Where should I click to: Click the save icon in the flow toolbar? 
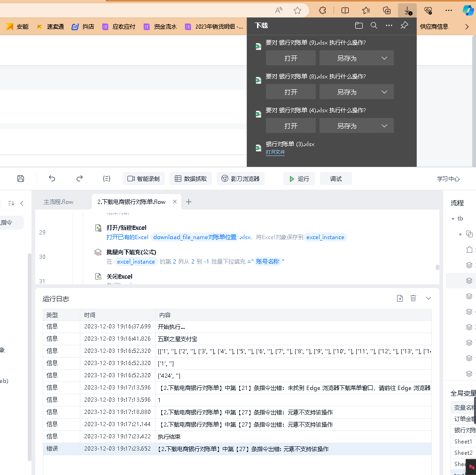click(21, 179)
